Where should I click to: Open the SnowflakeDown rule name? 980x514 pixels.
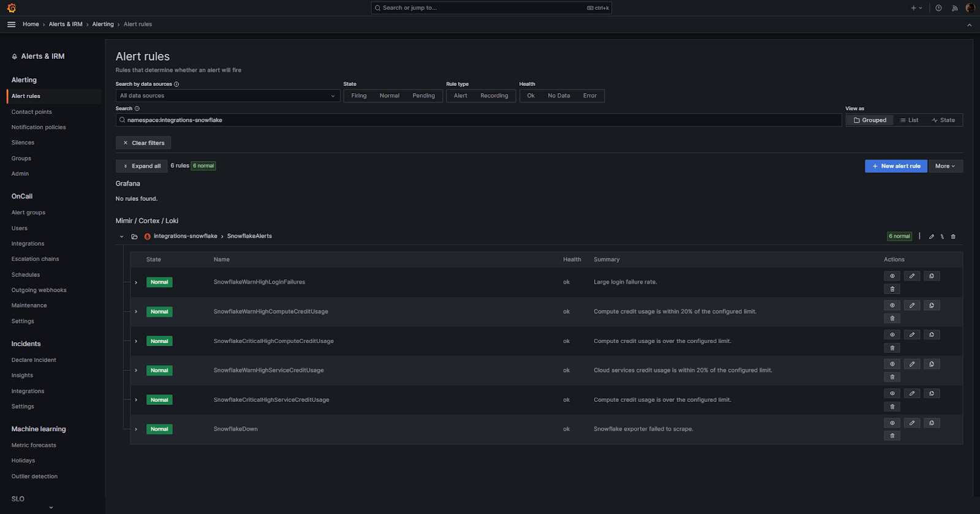[x=236, y=429]
